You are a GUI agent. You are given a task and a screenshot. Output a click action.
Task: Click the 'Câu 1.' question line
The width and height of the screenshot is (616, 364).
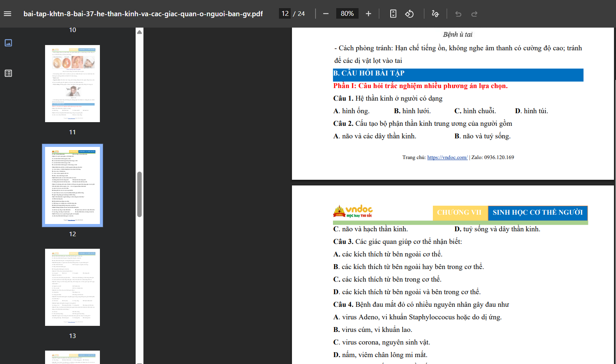pyautogui.click(x=388, y=98)
